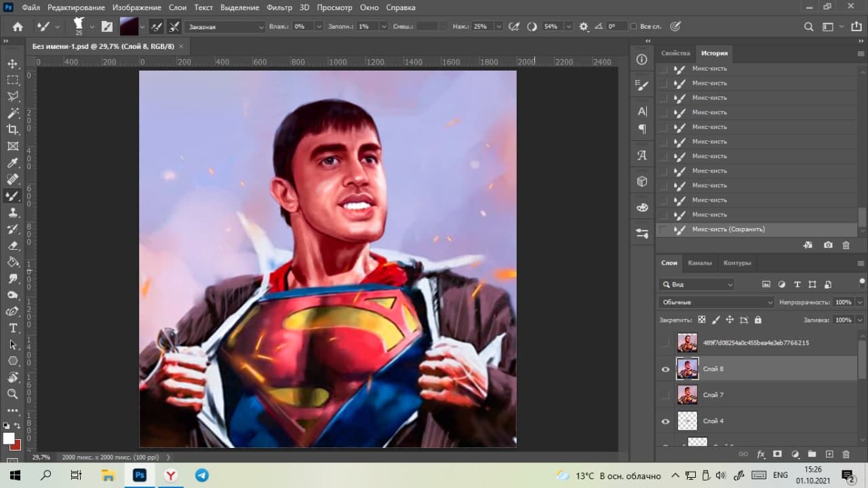The width and height of the screenshot is (868, 488).
Task: Switch to the 'Каналы' tab
Action: coord(700,263)
